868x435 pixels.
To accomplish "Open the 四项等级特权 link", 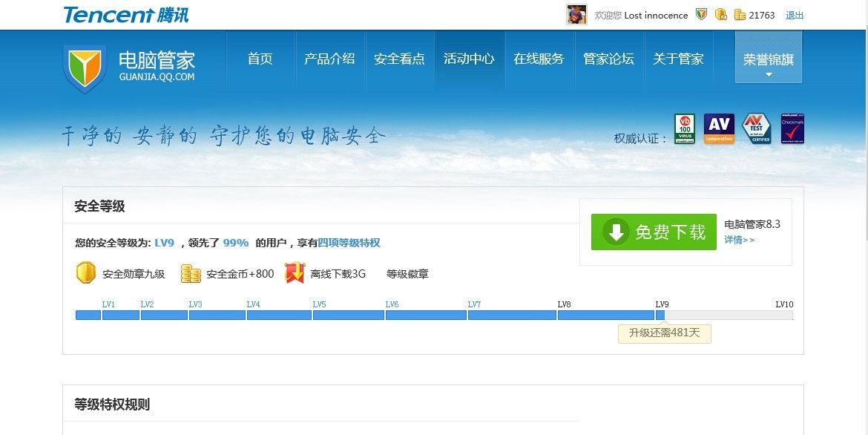I will tap(349, 243).
